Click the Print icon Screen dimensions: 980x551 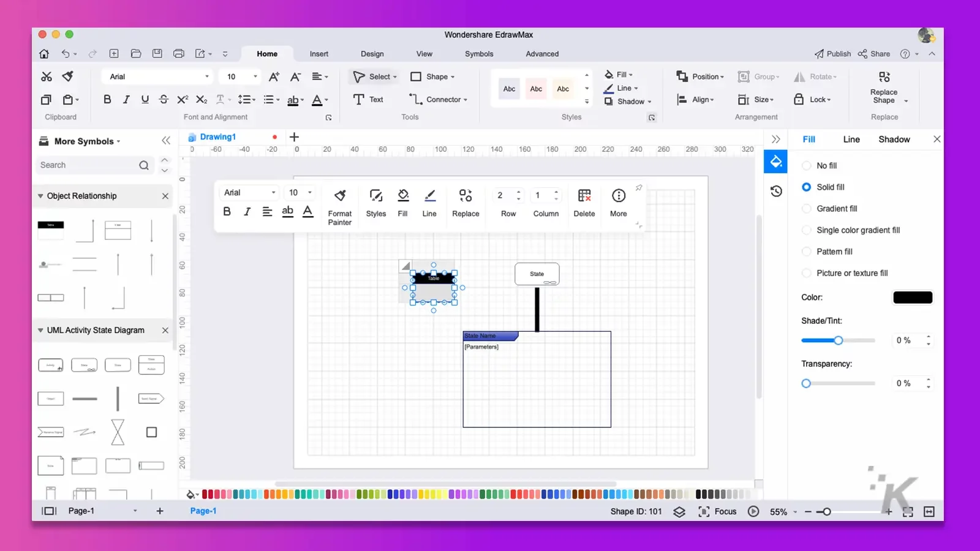(x=179, y=54)
